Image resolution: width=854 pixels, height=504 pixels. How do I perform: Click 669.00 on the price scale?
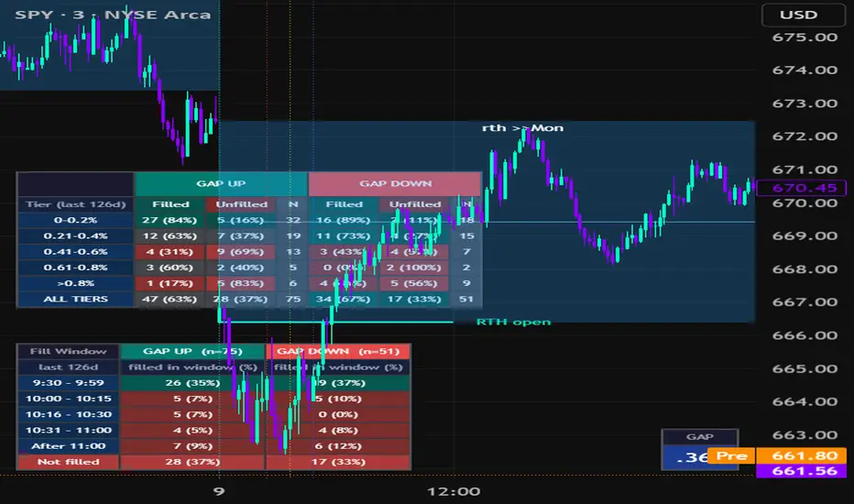[805, 236]
